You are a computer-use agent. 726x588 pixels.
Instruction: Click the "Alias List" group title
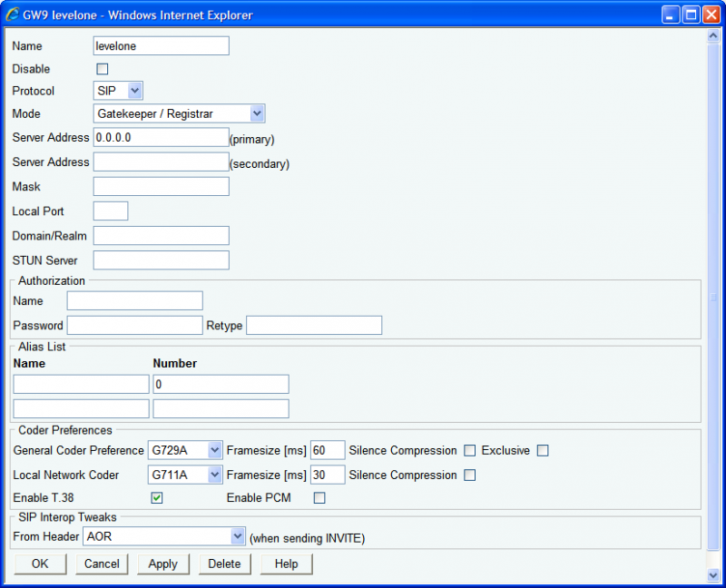click(x=42, y=347)
